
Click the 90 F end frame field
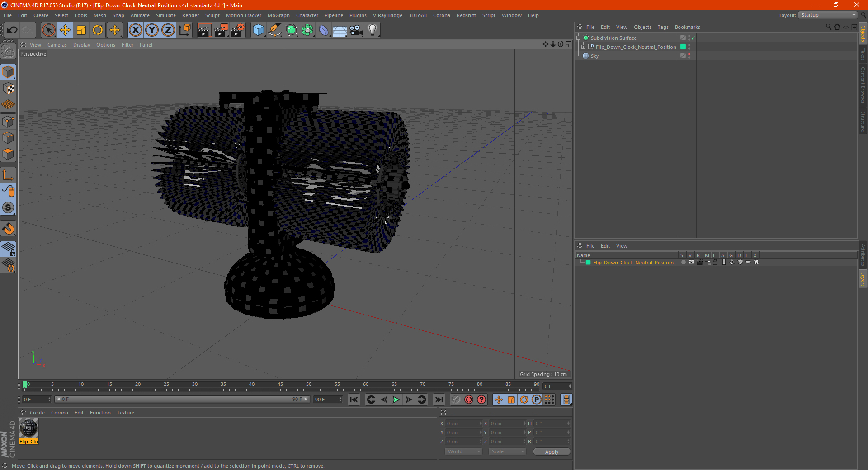point(328,399)
